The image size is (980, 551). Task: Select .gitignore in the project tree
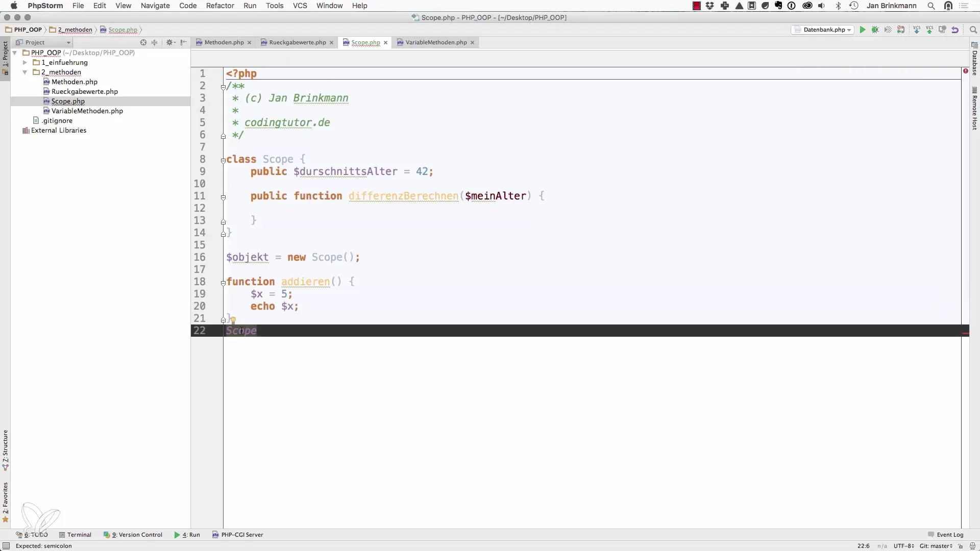[57, 120]
